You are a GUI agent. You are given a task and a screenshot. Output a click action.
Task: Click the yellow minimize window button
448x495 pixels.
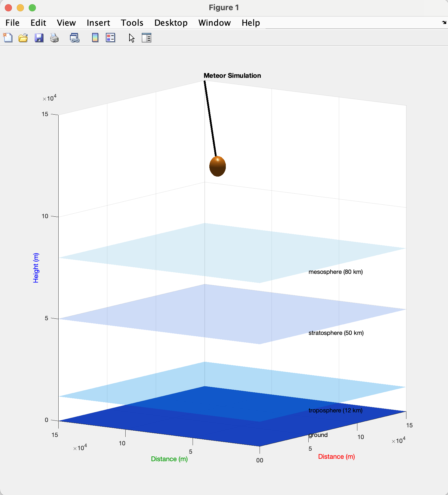[20, 8]
